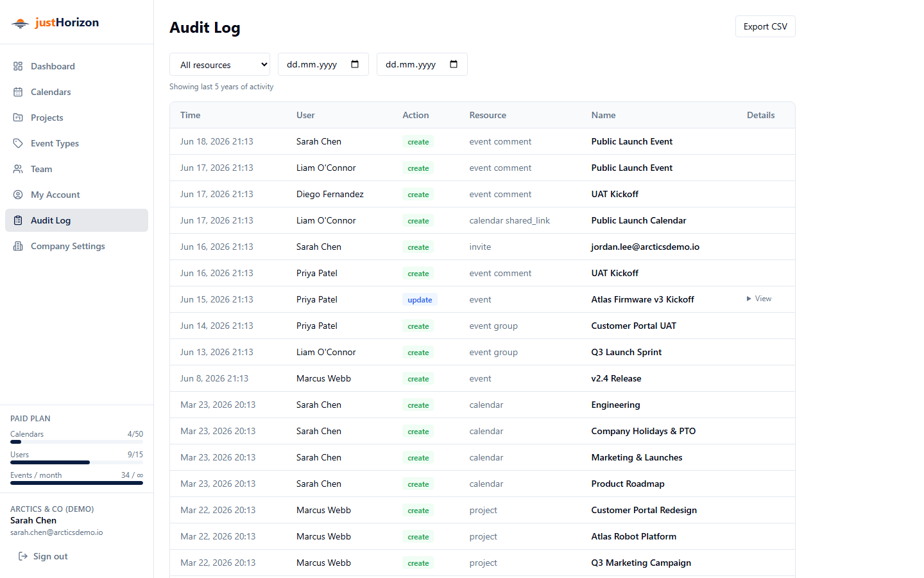Click the Company Settings building icon
Viewport: 924px width, 578px height.
18,246
